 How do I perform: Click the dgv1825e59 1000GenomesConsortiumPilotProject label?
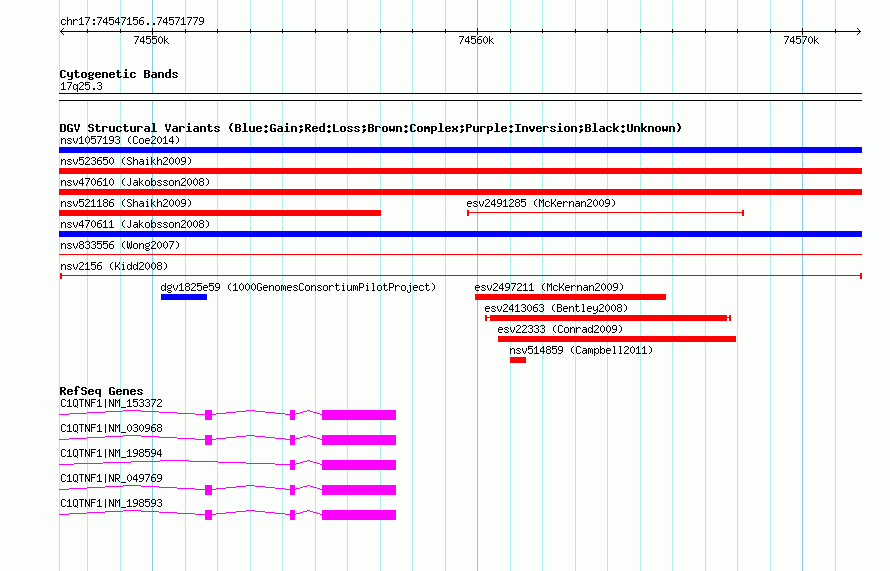298,287
